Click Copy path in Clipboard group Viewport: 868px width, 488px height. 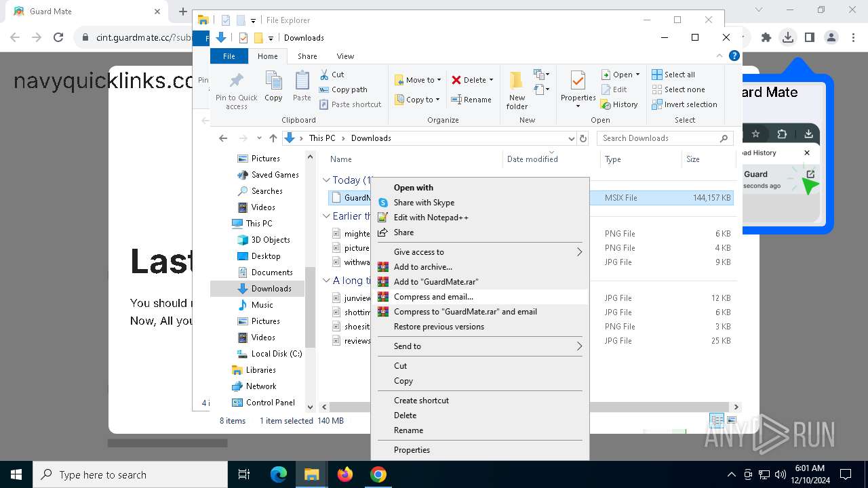pyautogui.click(x=343, y=89)
